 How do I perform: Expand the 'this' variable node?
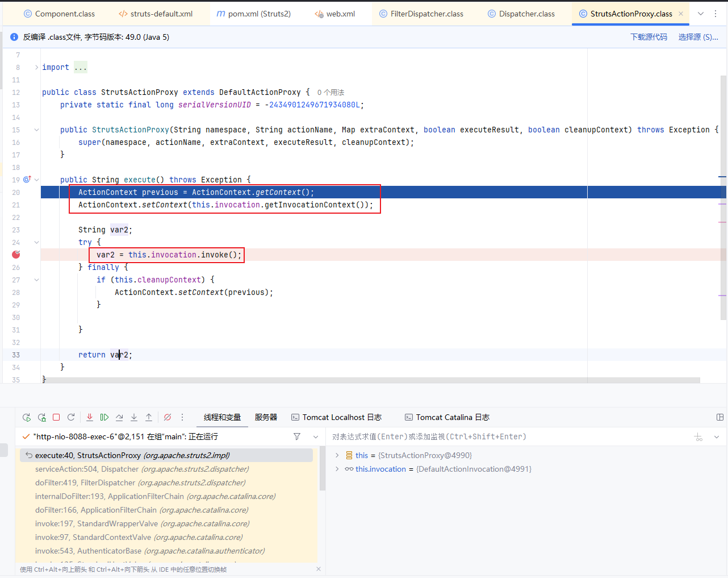[337, 455]
